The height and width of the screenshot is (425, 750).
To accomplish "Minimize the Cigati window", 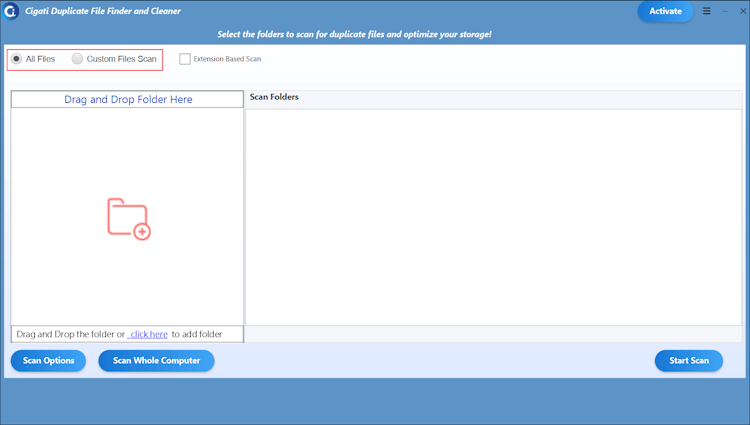I will point(725,11).
